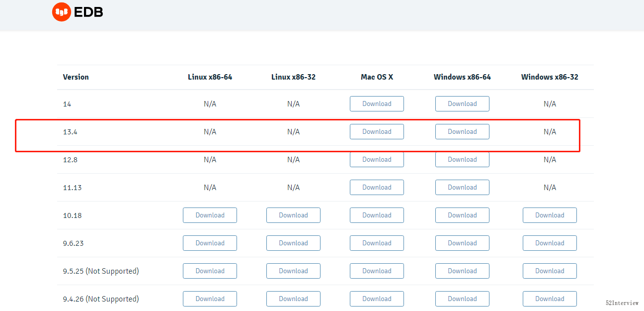Download version 10.18 for Linux x86-32
Screen dimensions: 644x311
click(x=293, y=215)
